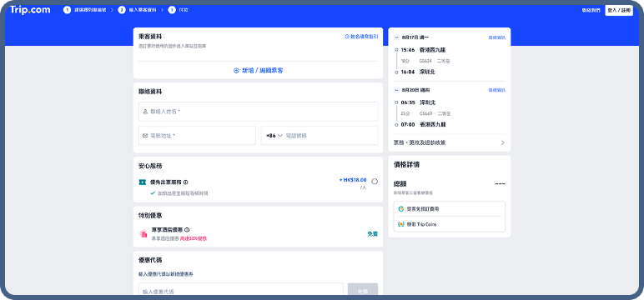Open info icon next to 優先出票服務

click(186, 182)
